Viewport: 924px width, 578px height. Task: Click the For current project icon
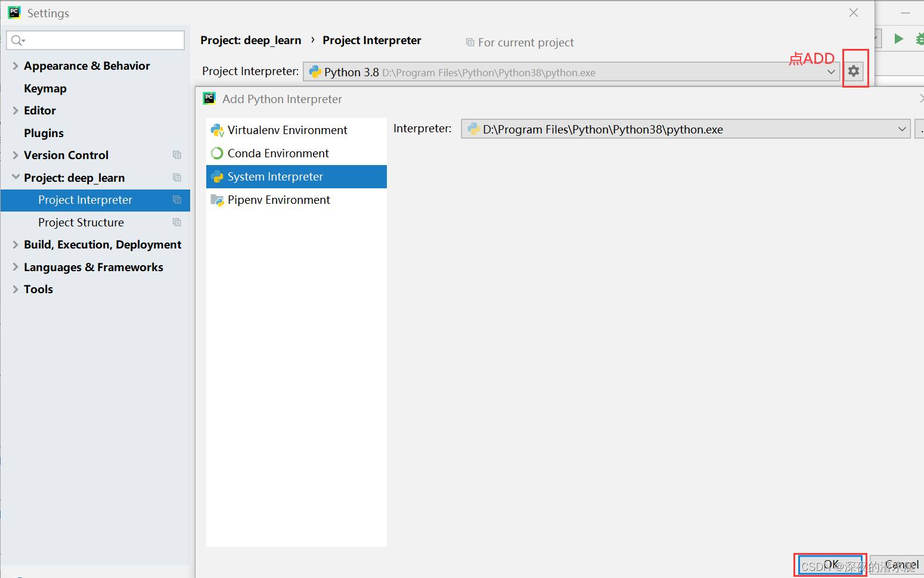[470, 42]
